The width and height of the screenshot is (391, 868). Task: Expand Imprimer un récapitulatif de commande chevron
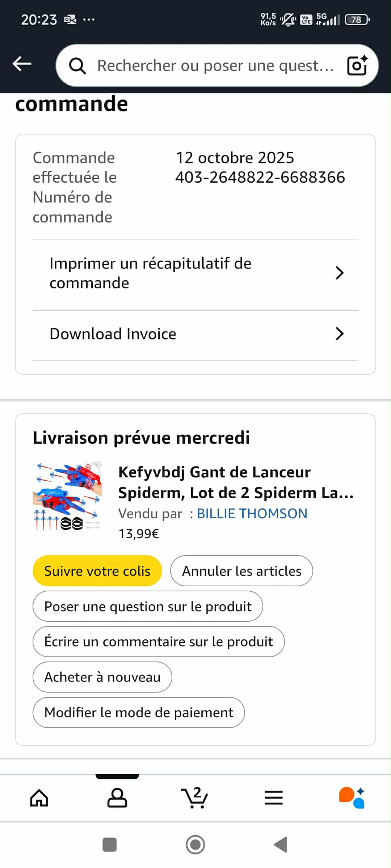tap(339, 273)
